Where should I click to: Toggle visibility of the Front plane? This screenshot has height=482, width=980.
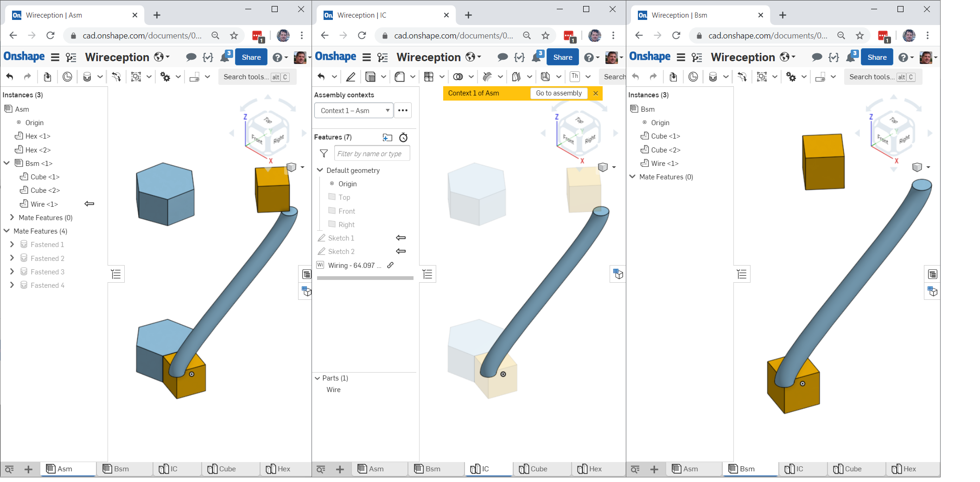(332, 211)
